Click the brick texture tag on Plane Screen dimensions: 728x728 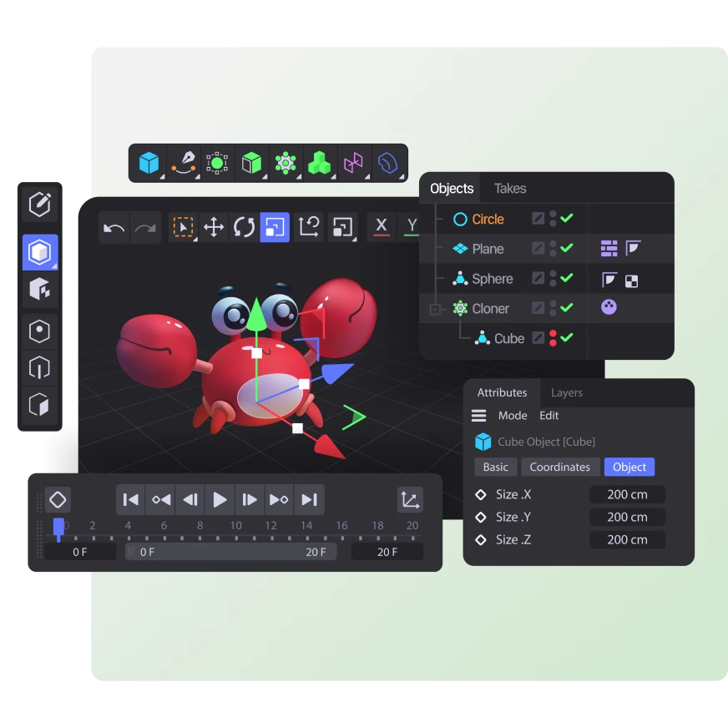pos(609,249)
